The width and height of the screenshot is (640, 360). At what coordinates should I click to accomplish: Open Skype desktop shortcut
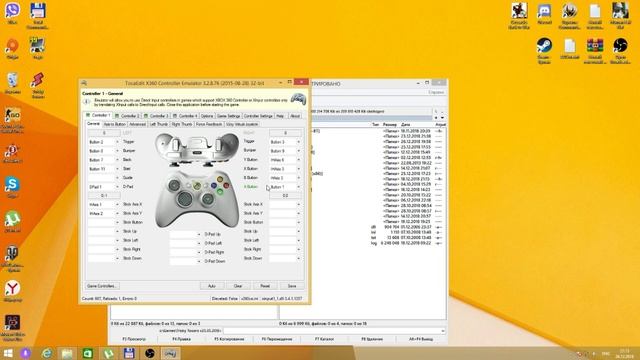12,184
